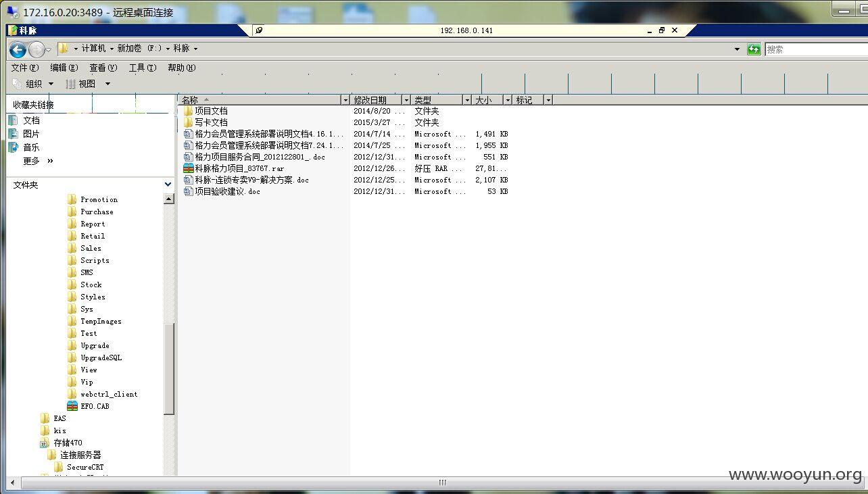Open the 大小 column filter dropdown
The height and width of the screenshot is (494, 868).
coord(508,100)
